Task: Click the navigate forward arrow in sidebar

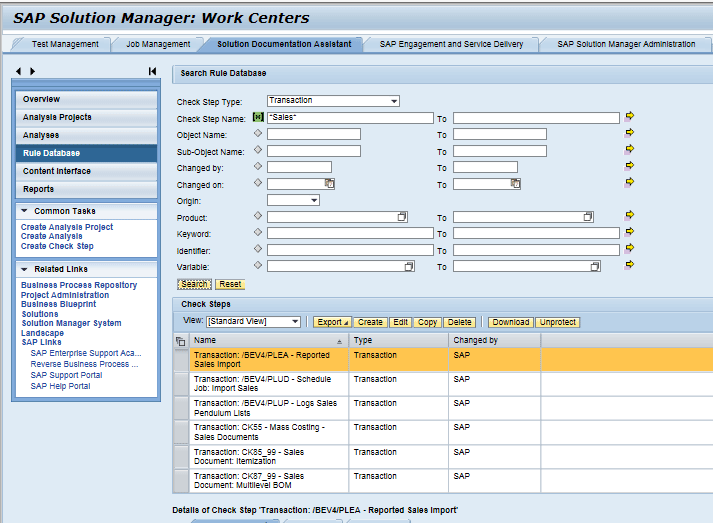Action: pos(32,71)
